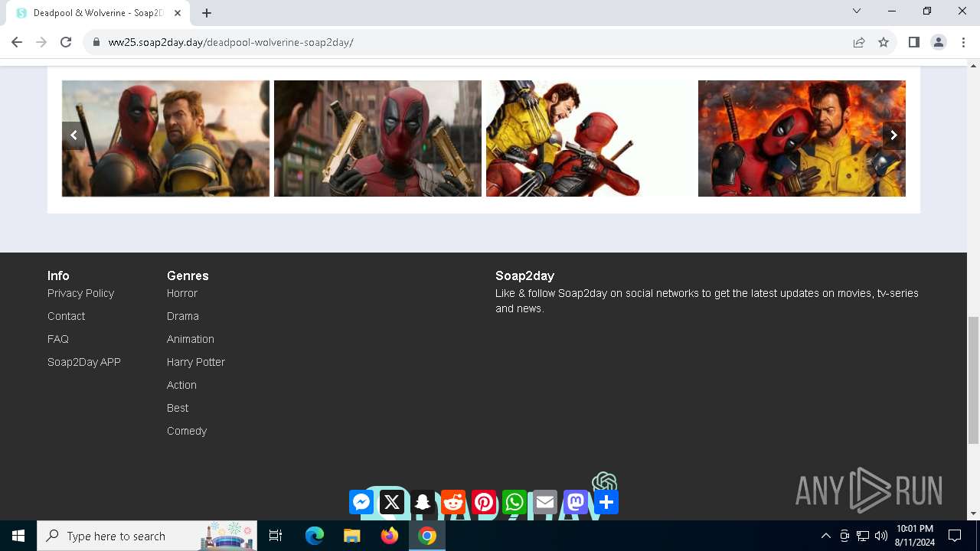
Task: Show hidden system tray icons
Action: click(x=825, y=536)
